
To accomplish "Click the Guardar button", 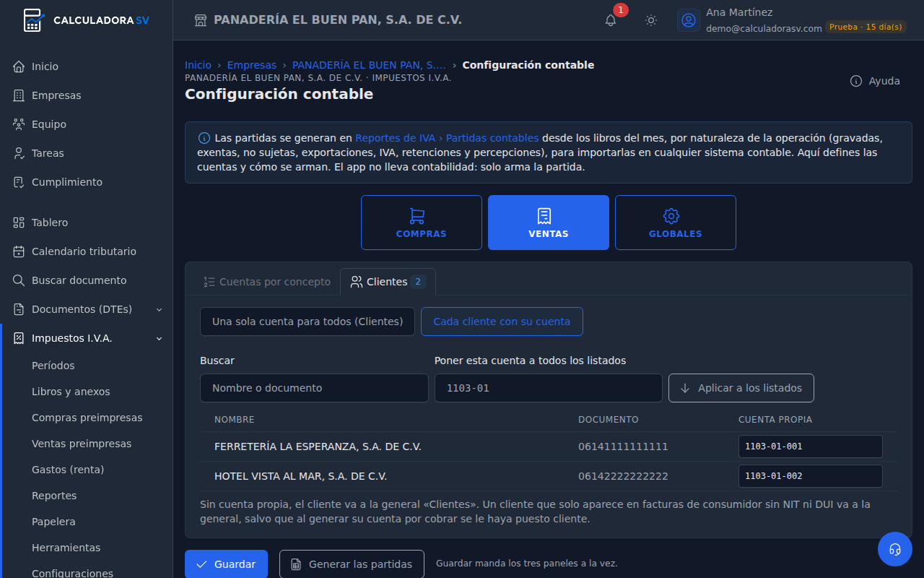I will pos(226,564).
